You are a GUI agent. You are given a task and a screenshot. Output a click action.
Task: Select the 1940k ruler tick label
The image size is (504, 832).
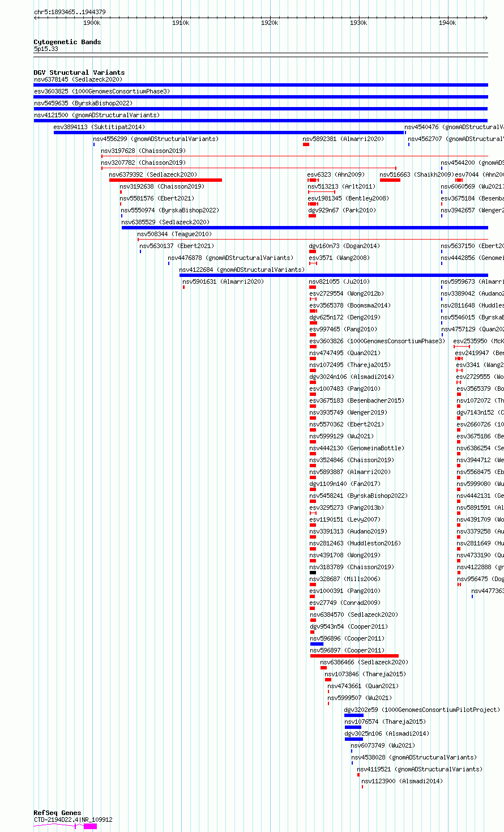coord(447,23)
